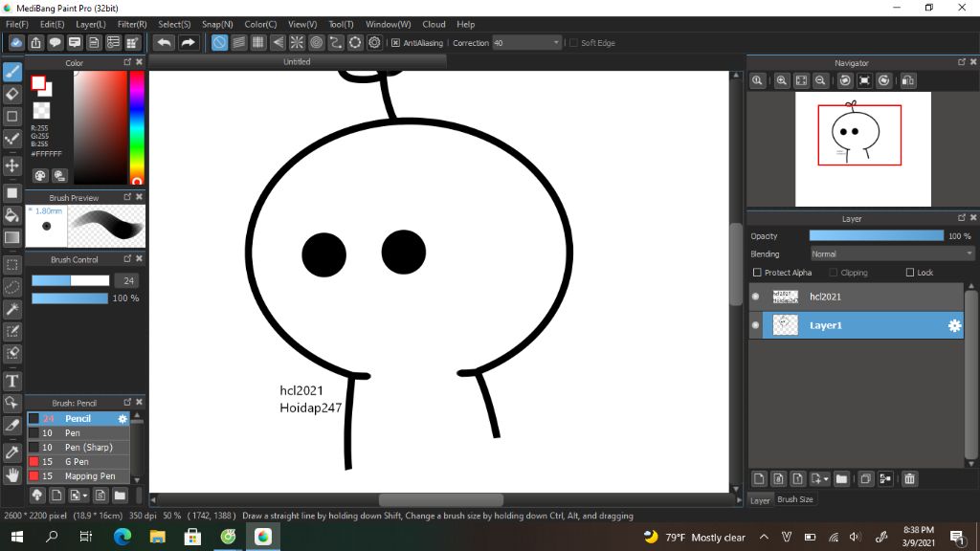Select the G Pen brush
This screenshot has height=551, width=980.
pos(78,462)
